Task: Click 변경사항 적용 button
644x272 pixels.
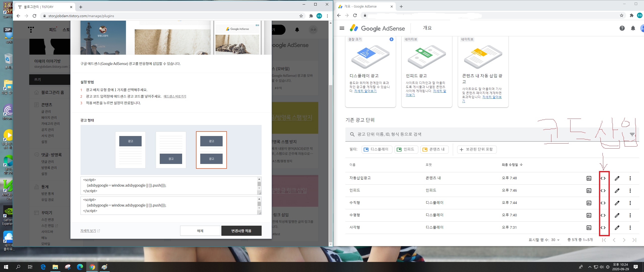Action: point(241,231)
